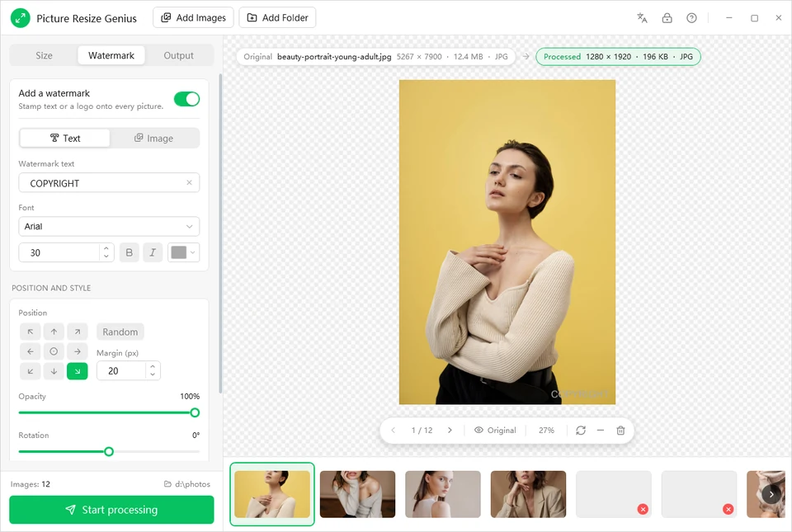Image resolution: width=792 pixels, height=532 pixels.
Task: Click the lock icon in title bar
Action: point(667,18)
